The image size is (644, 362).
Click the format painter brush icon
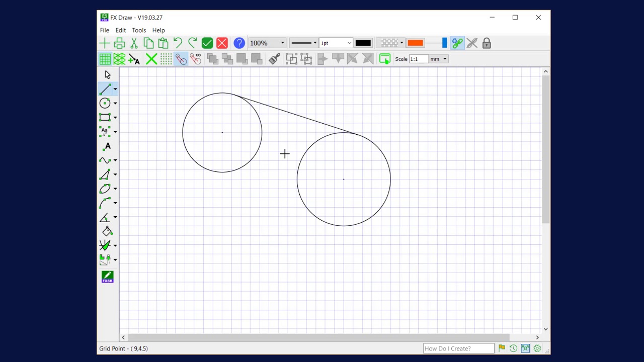point(274,59)
